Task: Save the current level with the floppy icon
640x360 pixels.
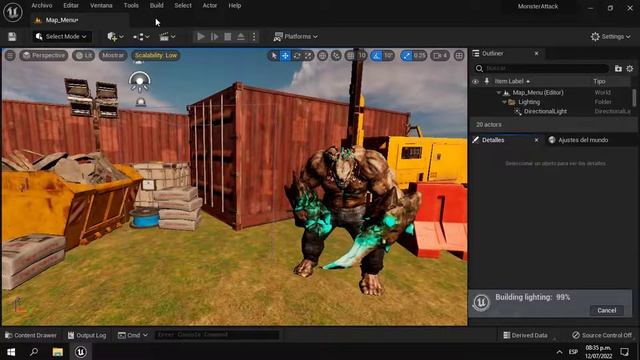Action: [12, 37]
